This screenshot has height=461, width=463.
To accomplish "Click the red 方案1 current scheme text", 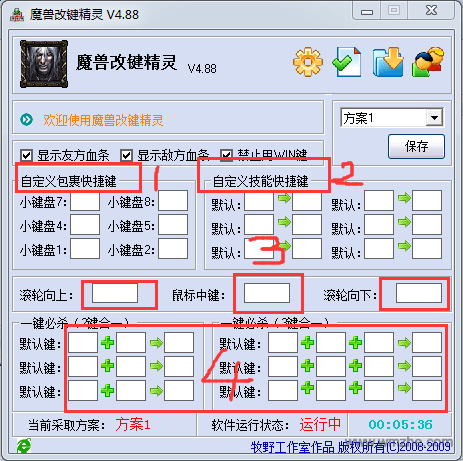I will pyautogui.click(x=133, y=424).
